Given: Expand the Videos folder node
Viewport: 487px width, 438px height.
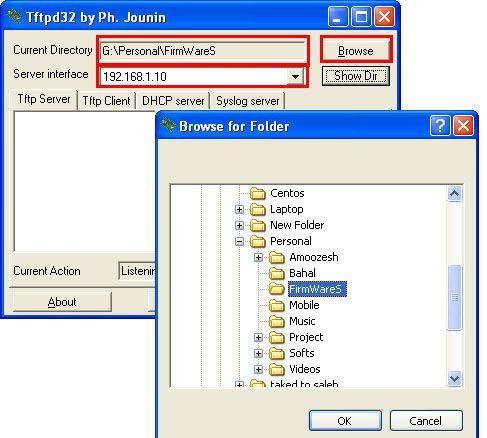Looking at the screenshot, I should coord(258,369).
